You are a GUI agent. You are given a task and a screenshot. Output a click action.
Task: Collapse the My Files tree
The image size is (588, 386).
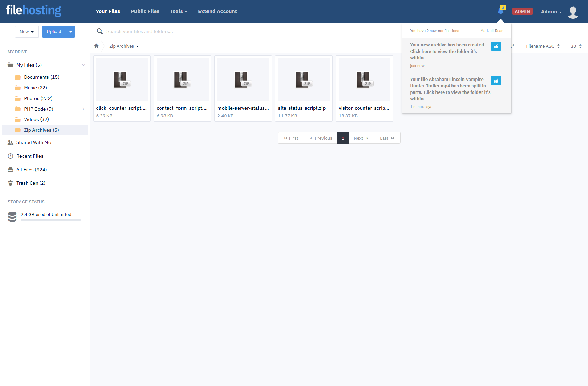click(83, 65)
